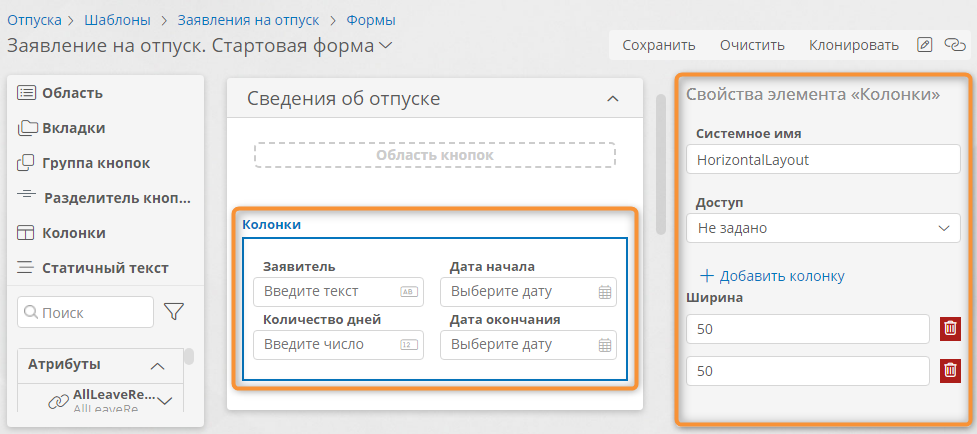Click the Колонки label on the form
977x434 pixels.
(x=272, y=225)
